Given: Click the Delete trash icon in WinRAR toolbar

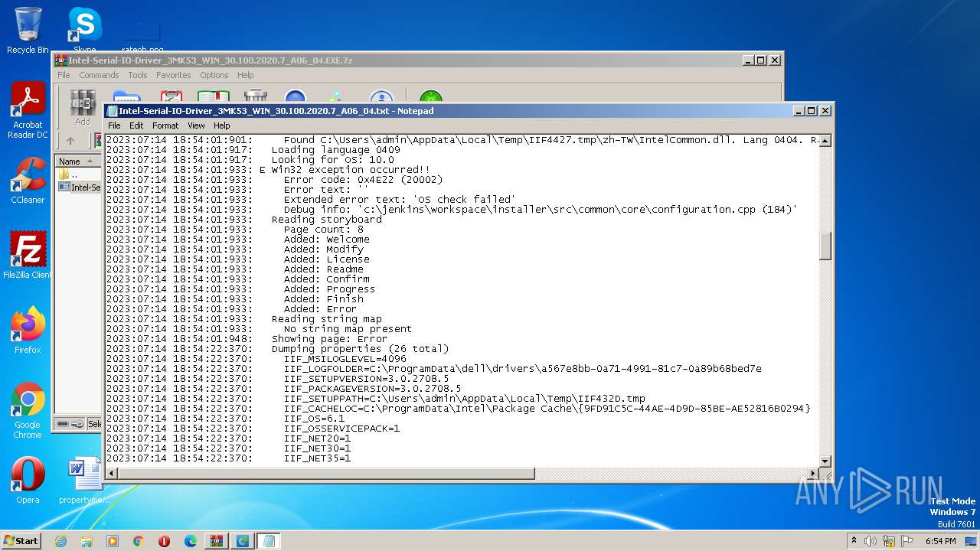Looking at the screenshot, I should point(256,96).
